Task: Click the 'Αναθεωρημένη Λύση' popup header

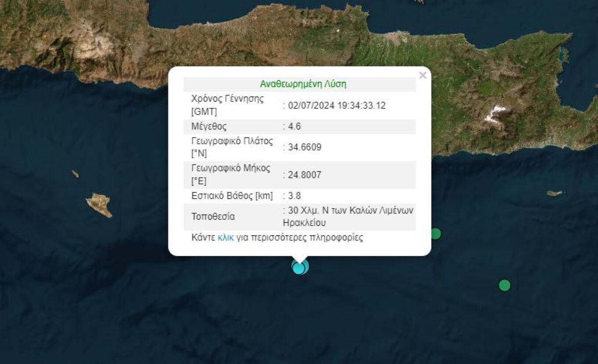Action: (x=303, y=84)
